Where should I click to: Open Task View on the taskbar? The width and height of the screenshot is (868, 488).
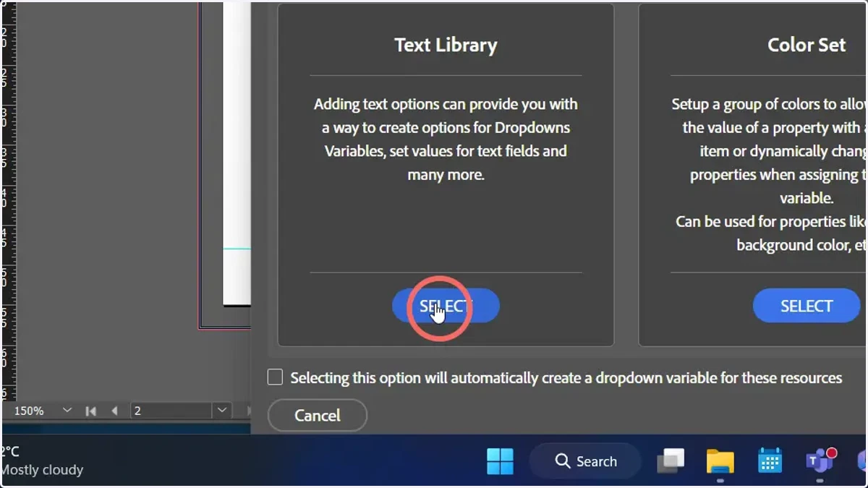coord(671,461)
